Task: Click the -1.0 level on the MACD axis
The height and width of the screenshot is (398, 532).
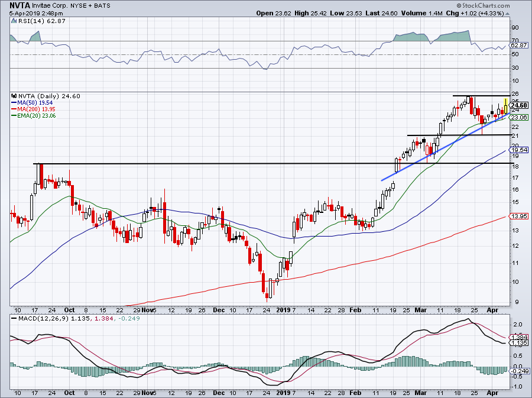Action: coord(517,386)
